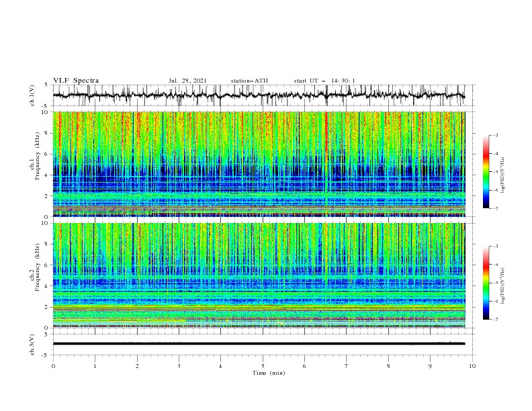Click the 'ch.3(V)' axis label
Image resolution: width=532 pixels, height=411 pixels.
point(32,345)
